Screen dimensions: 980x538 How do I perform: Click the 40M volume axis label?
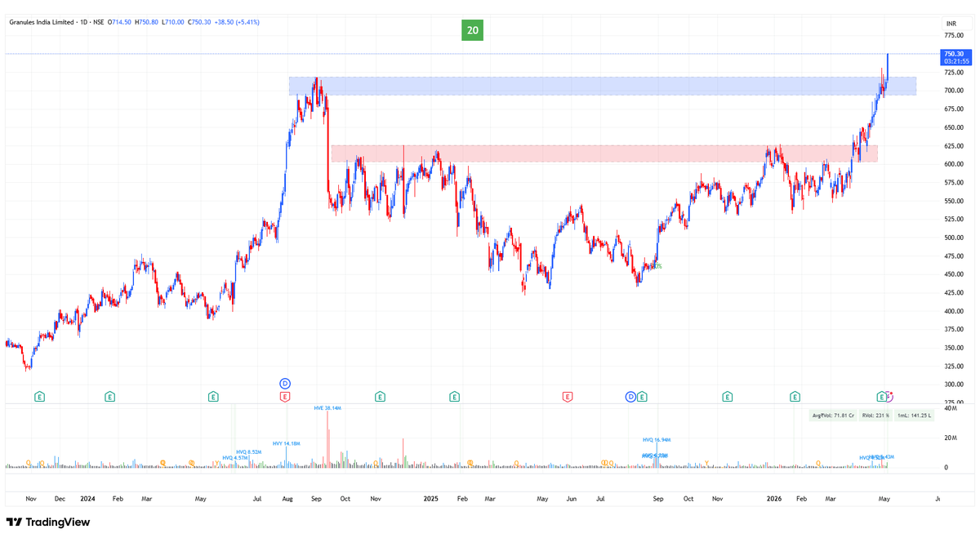951,408
